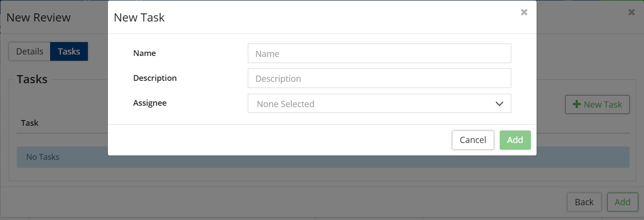Focus the Name input field
644x220 pixels.
coord(379,54)
